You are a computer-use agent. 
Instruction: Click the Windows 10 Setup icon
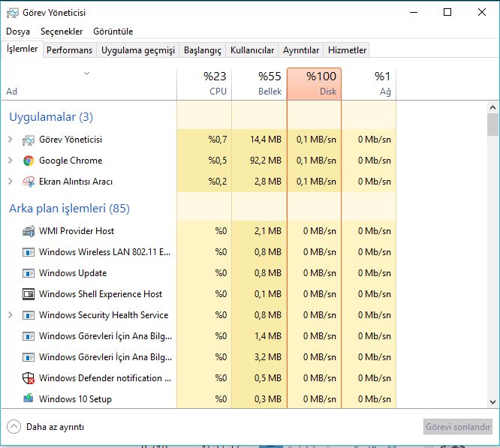pyautogui.click(x=29, y=398)
